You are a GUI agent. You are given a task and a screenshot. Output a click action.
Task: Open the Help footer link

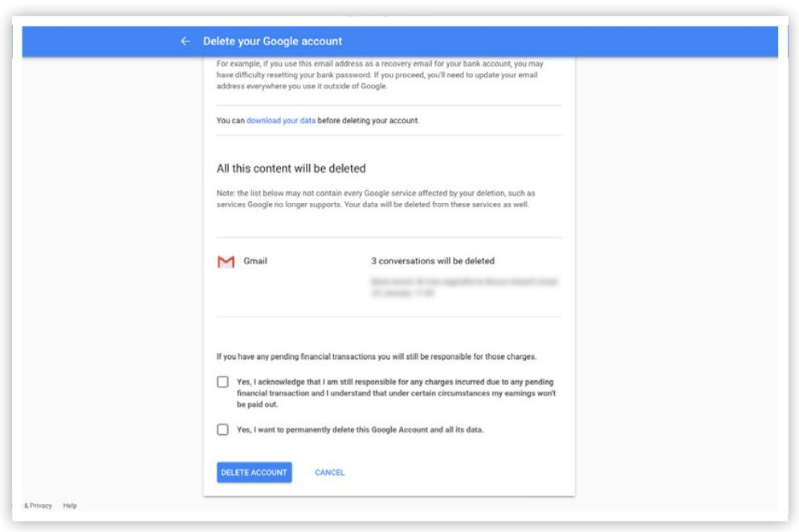pyautogui.click(x=70, y=506)
